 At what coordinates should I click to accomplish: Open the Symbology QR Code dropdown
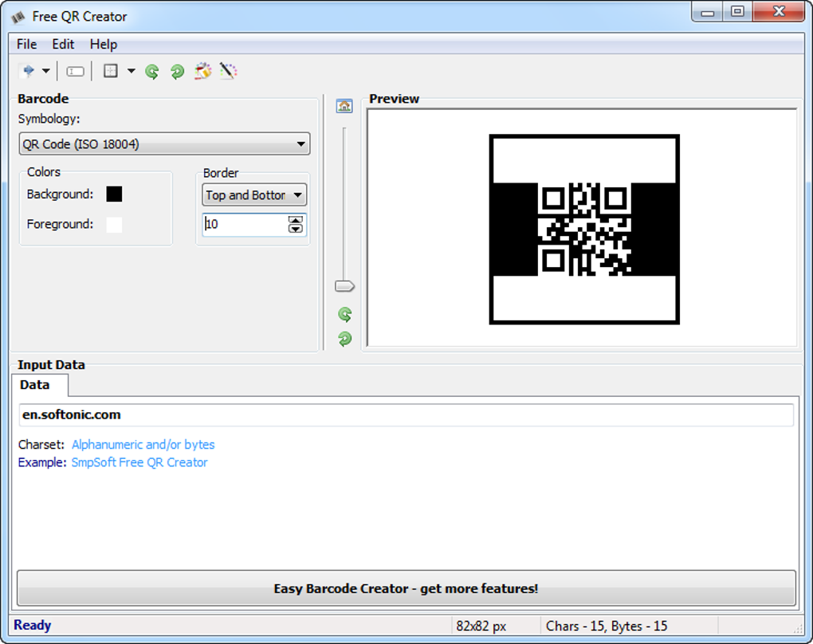click(164, 143)
